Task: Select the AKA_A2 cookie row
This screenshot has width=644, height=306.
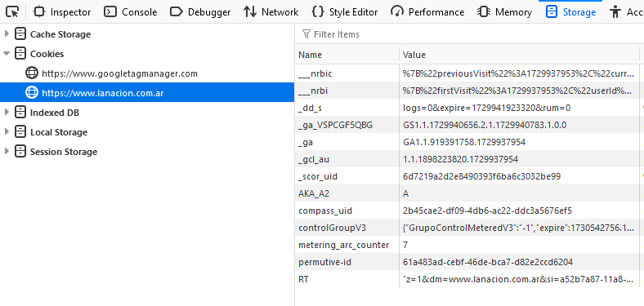Action: pyautogui.click(x=469, y=193)
